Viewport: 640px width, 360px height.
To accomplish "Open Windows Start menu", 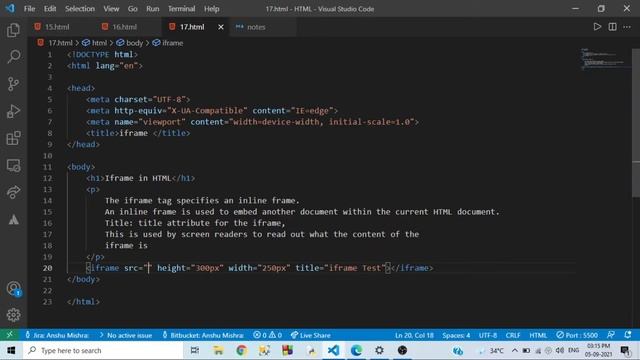I will coord(11,351).
